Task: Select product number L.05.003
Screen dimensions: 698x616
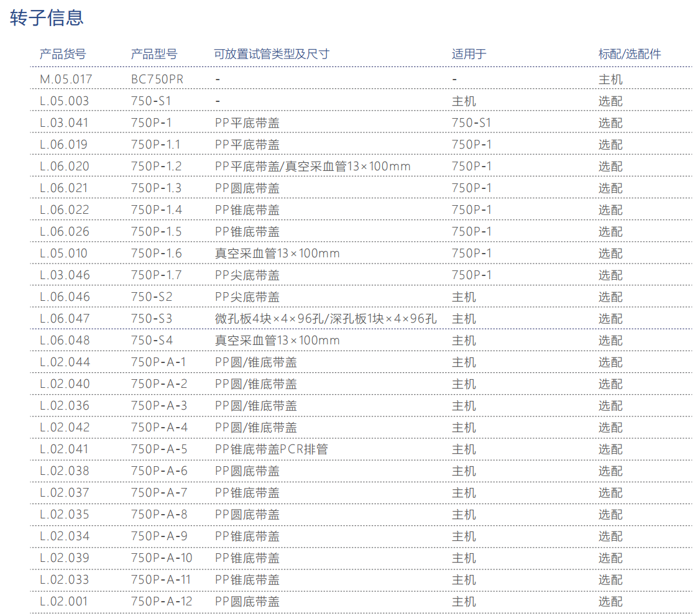Action: pos(65,101)
